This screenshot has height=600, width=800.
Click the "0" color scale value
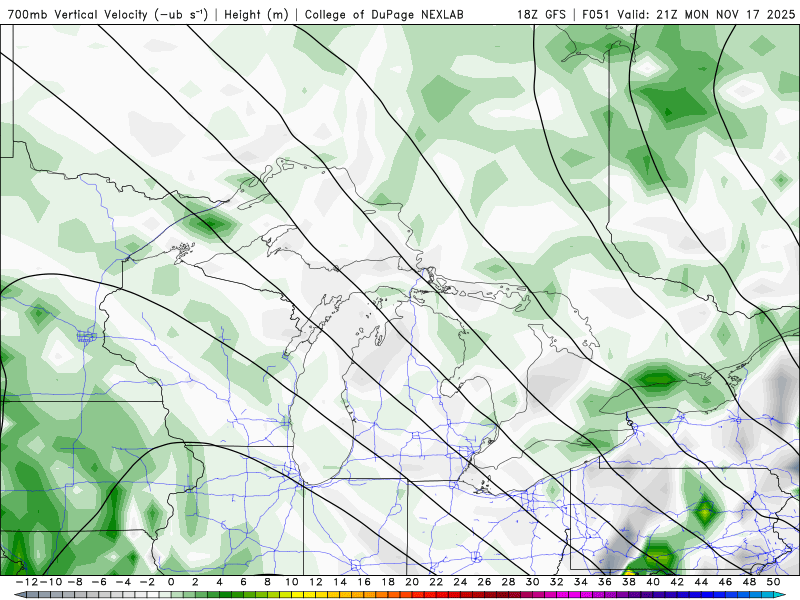click(x=171, y=582)
